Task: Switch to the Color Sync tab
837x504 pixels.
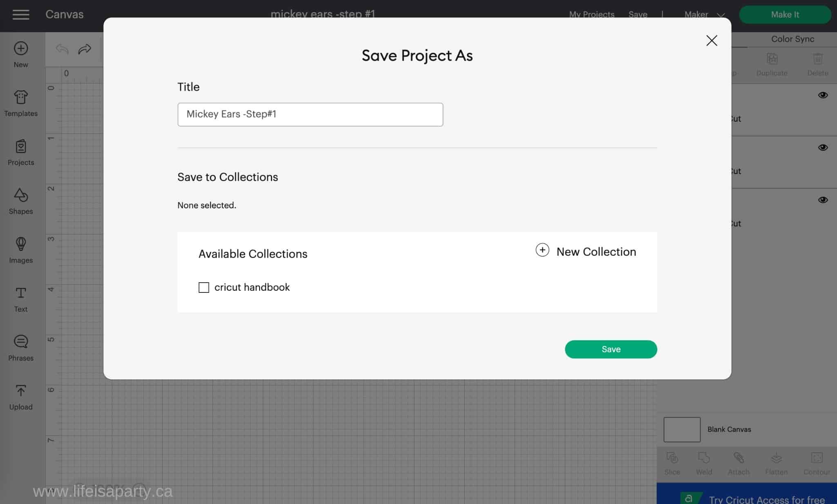Action: point(792,39)
